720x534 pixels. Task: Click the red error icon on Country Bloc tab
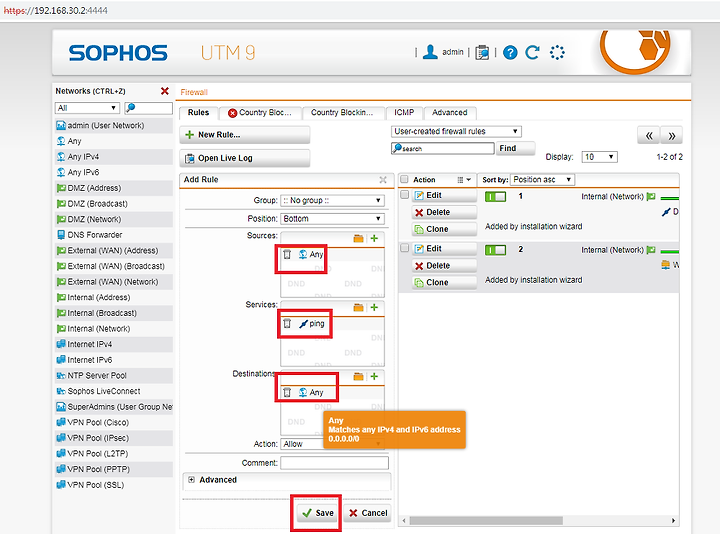tap(232, 113)
